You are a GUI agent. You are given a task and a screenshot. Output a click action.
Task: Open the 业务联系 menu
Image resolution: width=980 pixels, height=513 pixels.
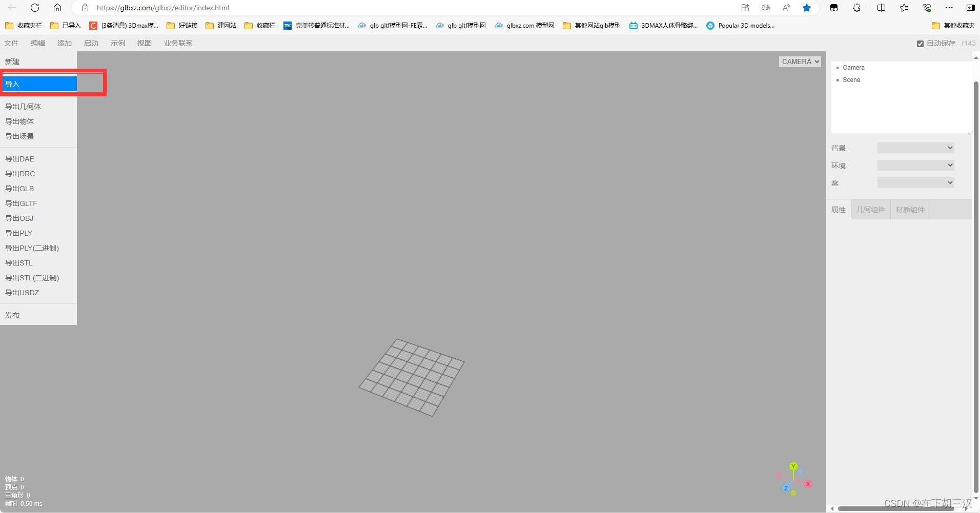tap(178, 43)
